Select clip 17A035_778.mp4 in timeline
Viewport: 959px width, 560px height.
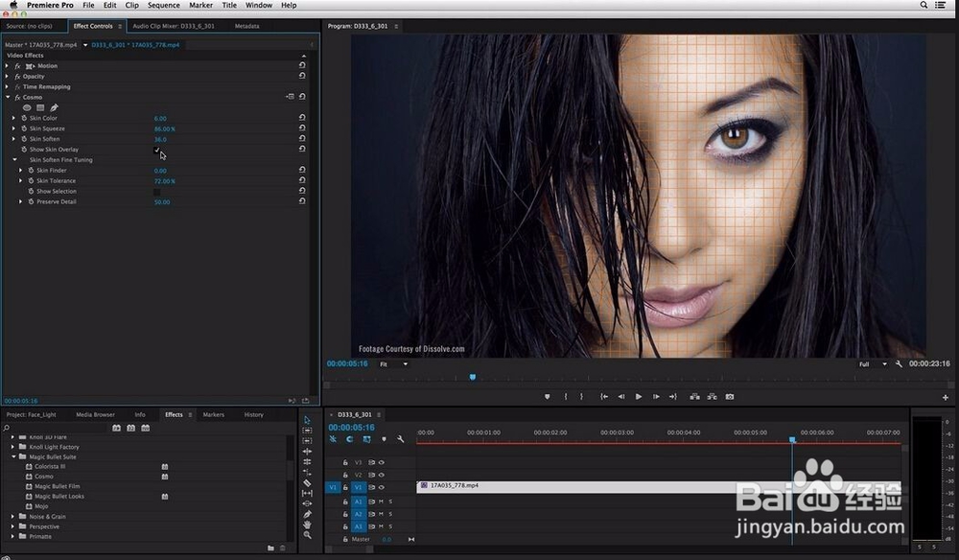[658, 486]
